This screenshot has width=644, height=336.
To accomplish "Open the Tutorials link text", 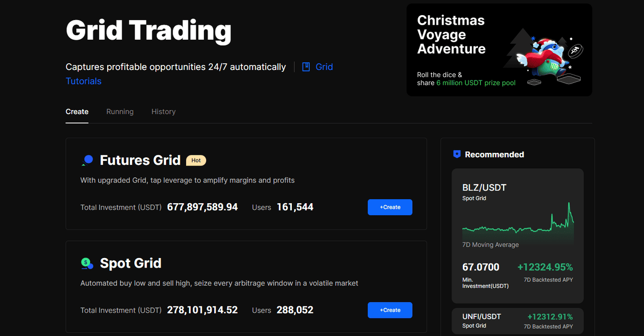I will [84, 81].
